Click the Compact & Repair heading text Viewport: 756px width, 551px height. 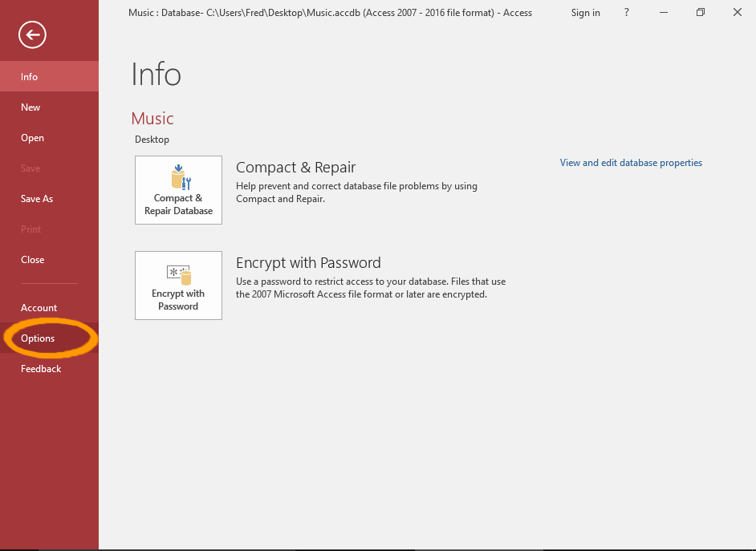point(295,168)
